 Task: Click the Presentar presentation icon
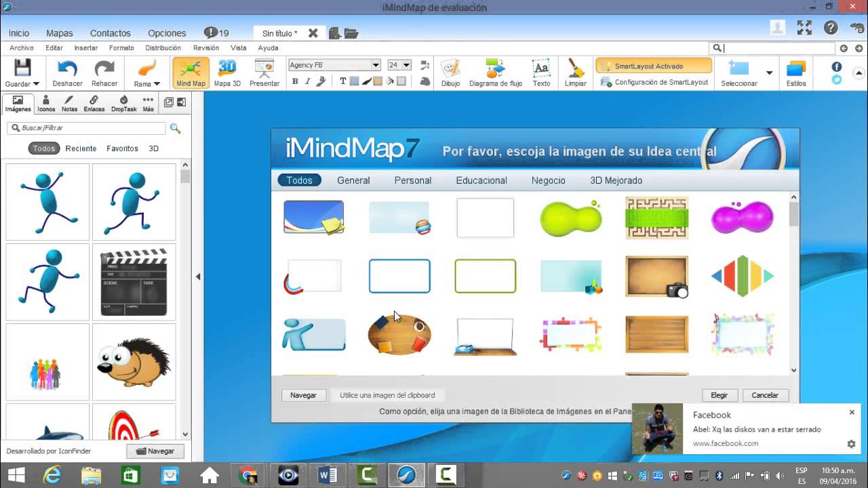pyautogui.click(x=264, y=68)
